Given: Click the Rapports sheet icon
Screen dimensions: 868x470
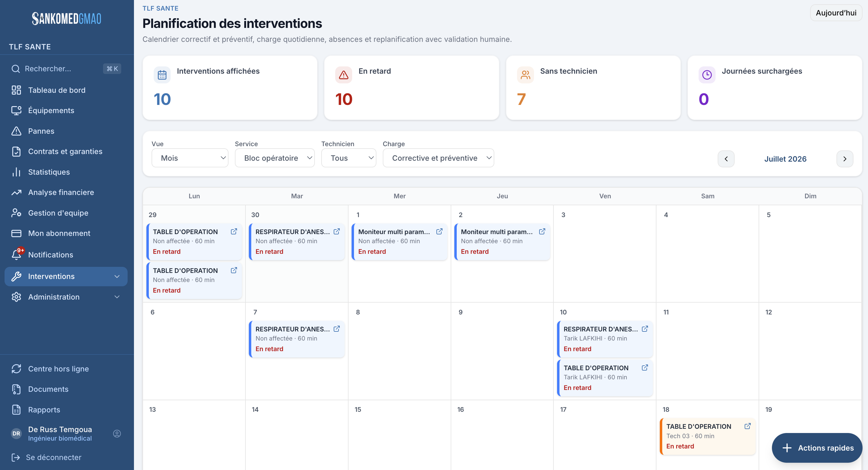Looking at the screenshot, I should click(x=16, y=410).
